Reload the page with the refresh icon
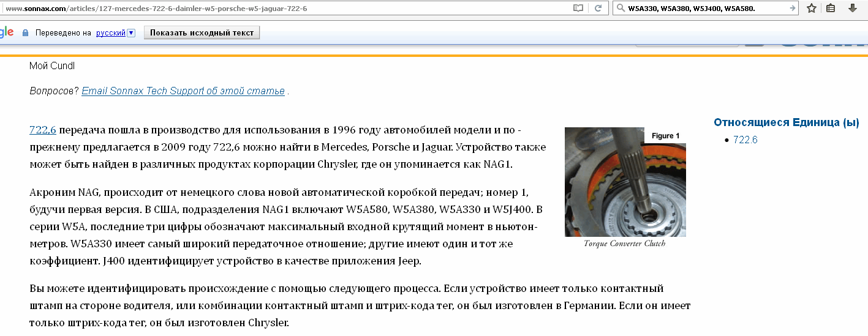868x336 pixels. tap(598, 9)
